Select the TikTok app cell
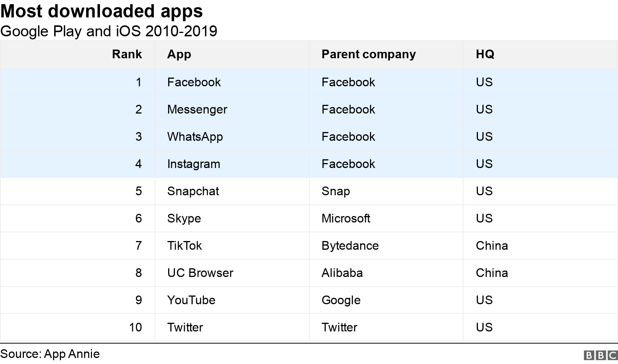Image resolution: width=618 pixels, height=364 pixels. point(184,246)
